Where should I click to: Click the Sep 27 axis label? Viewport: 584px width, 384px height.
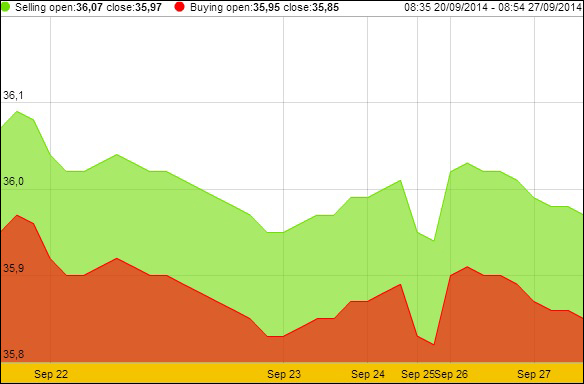534,374
